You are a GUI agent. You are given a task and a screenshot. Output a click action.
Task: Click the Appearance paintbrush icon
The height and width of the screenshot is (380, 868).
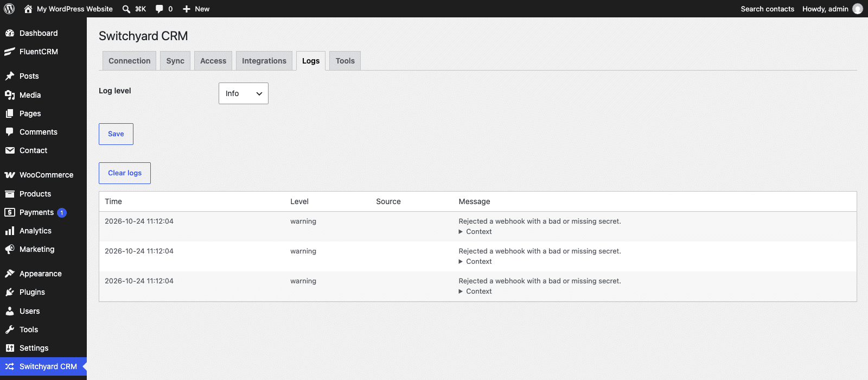[x=10, y=274]
